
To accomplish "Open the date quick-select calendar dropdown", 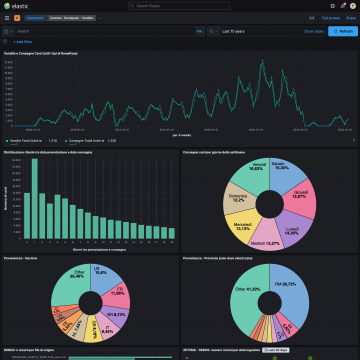I will click(213, 31).
